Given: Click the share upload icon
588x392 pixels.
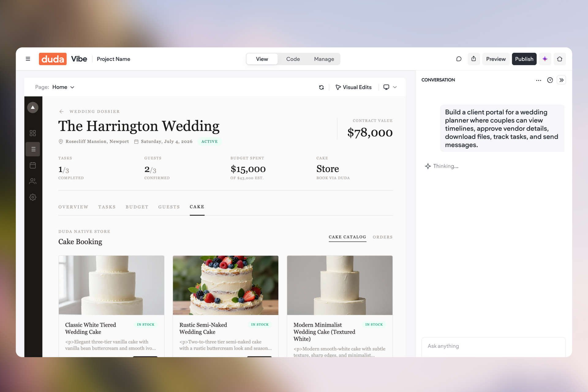Looking at the screenshot, I should [x=473, y=59].
